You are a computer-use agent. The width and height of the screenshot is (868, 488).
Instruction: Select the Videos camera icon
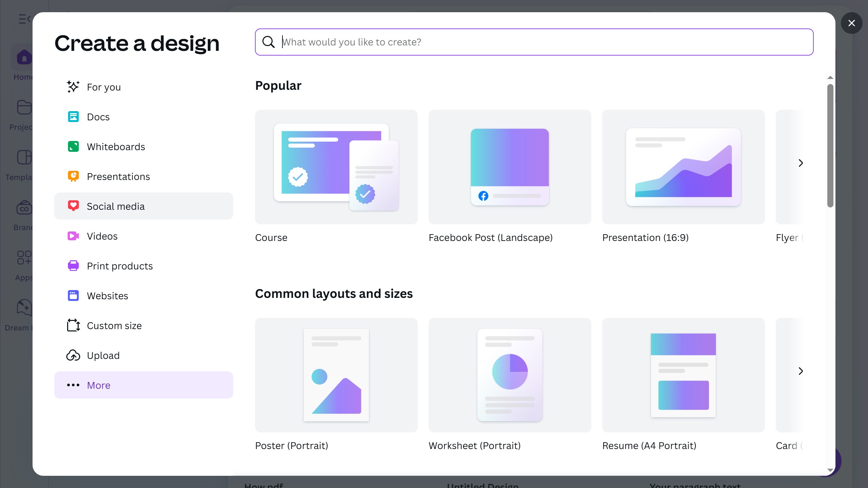point(73,236)
